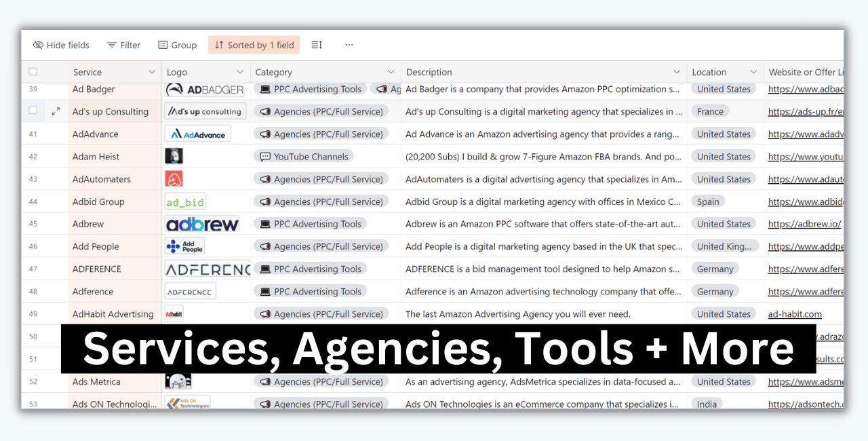Open the Category column dropdown arrow
868x441 pixels.
point(391,72)
